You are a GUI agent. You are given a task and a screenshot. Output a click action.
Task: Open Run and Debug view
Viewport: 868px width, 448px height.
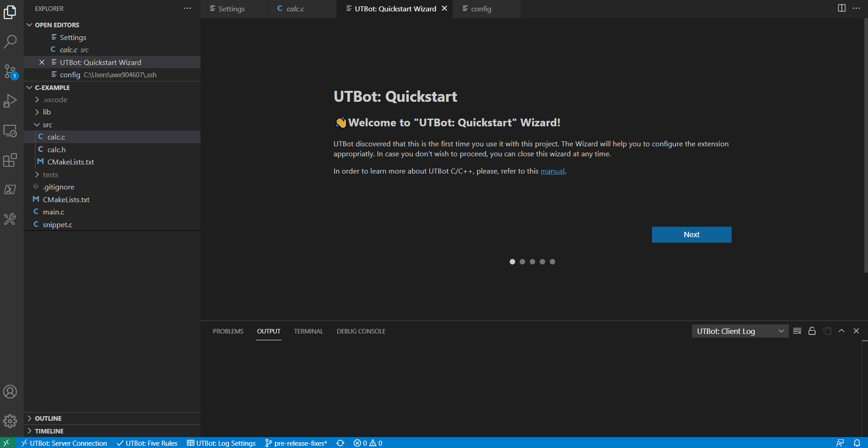point(10,101)
